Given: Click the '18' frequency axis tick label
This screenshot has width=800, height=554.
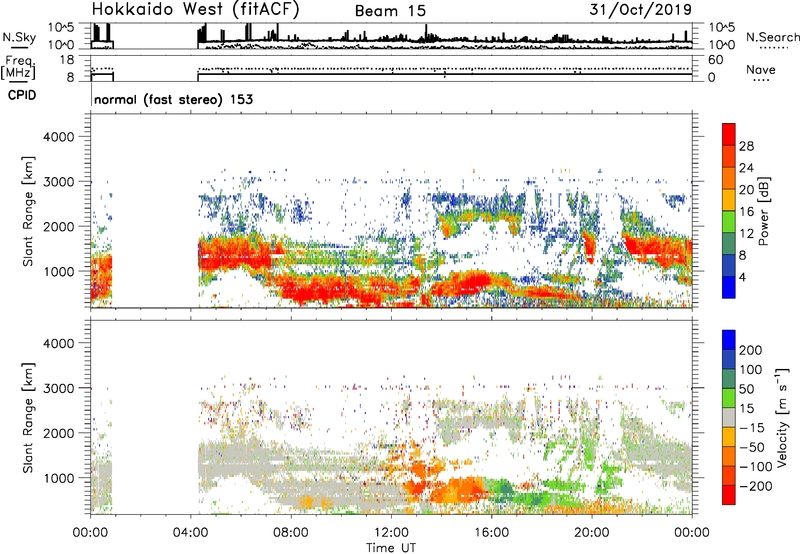Looking at the screenshot, I should [x=66, y=60].
